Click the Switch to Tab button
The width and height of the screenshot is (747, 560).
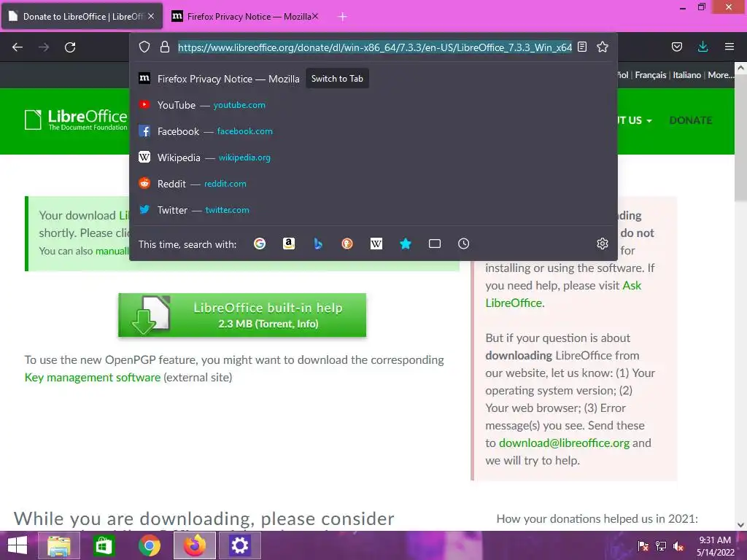(x=337, y=79)
